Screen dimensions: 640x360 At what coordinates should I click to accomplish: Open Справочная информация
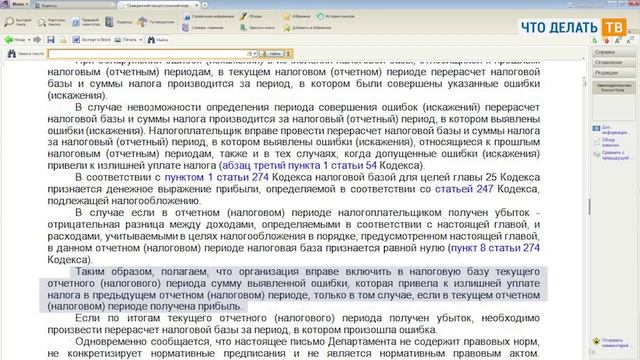(x=209, y=16)
